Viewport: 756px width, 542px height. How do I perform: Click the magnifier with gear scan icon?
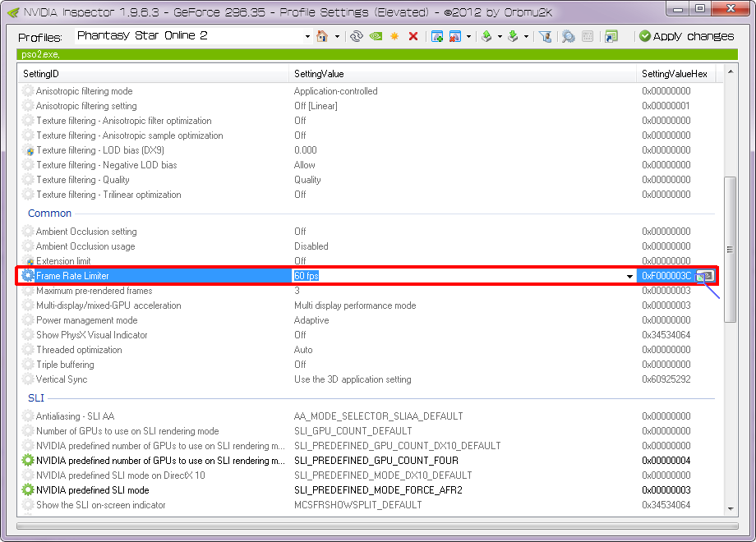pyautogui.click(x=569, y=36)
